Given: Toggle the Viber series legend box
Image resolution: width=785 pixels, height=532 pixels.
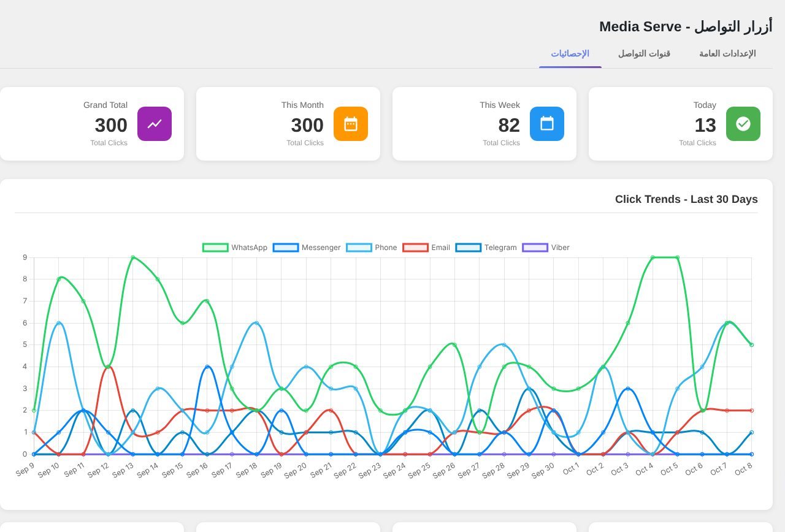Looking at the screenshot, I should (535, 248).
